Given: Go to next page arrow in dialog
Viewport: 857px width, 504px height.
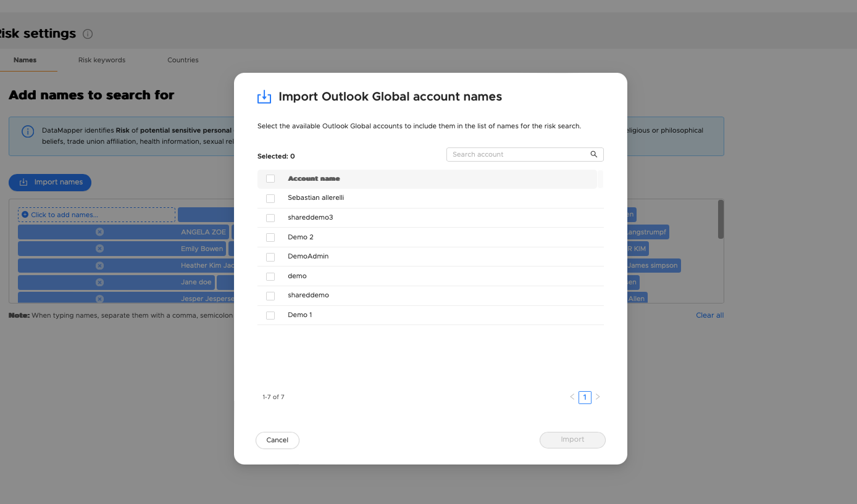Looking at the screenshot, I should (598, 397).
